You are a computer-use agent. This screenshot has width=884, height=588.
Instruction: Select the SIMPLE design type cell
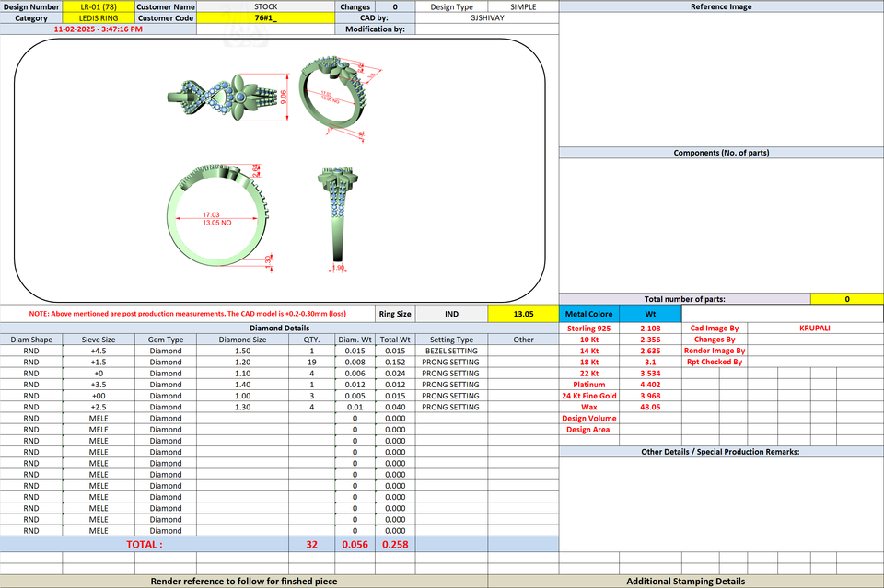pos(523,6)
